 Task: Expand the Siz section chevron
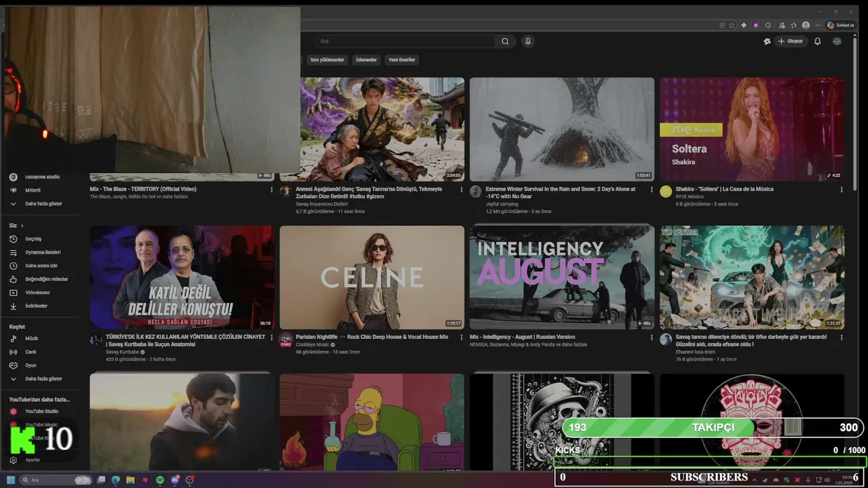(x=22, y=226)
